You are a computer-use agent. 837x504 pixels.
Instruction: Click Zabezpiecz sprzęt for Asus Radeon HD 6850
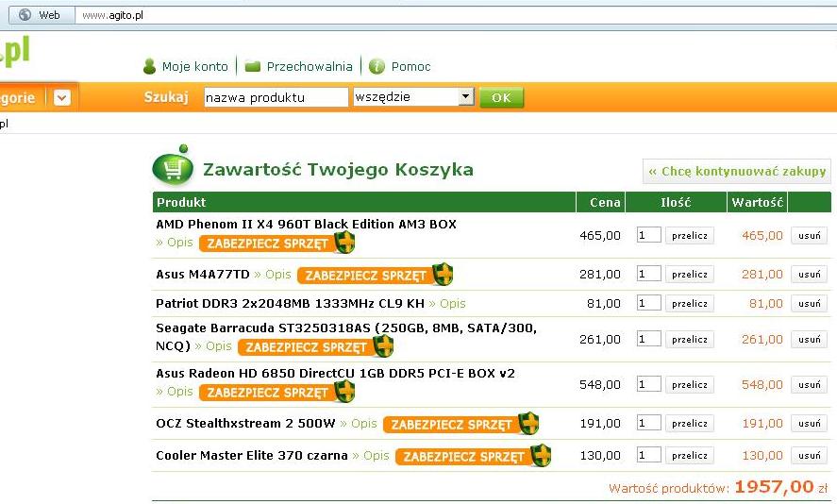point(267,393)
